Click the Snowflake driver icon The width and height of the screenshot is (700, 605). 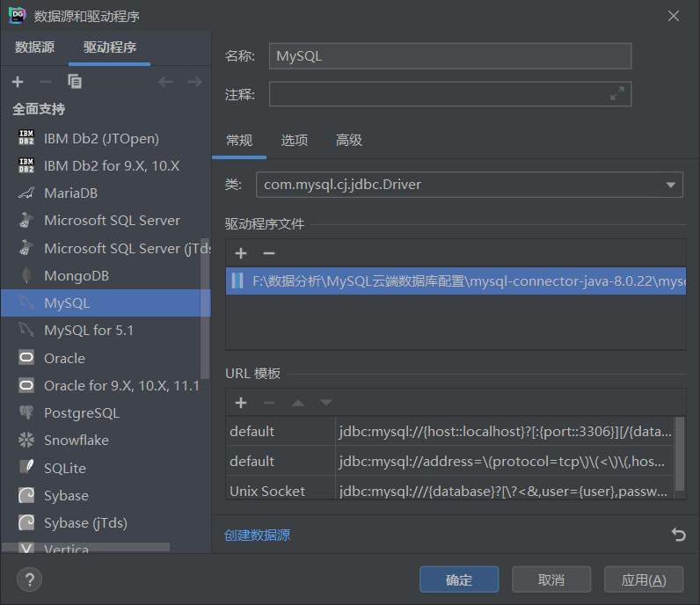click(x=26, y=440)
